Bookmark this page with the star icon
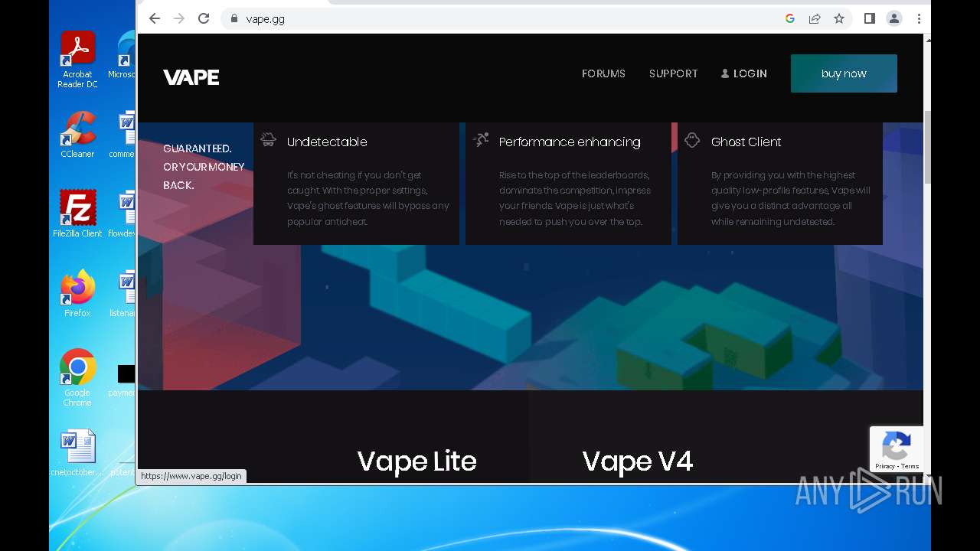This screenshot has height=551, width=980. [839, 18]
